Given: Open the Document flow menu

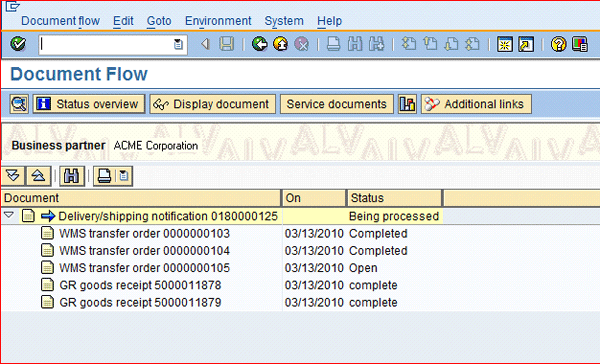Looking at the screenshot, I should click(x=60, y=21).
